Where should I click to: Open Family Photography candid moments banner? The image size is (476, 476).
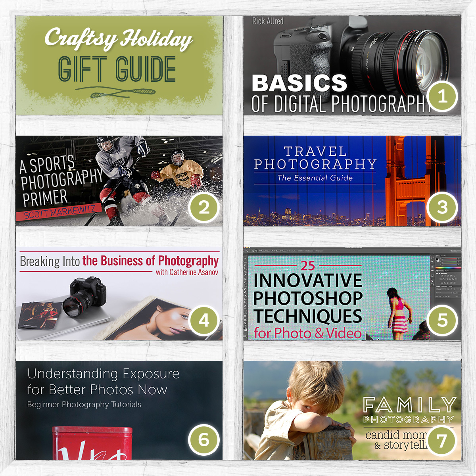[352, 410]
